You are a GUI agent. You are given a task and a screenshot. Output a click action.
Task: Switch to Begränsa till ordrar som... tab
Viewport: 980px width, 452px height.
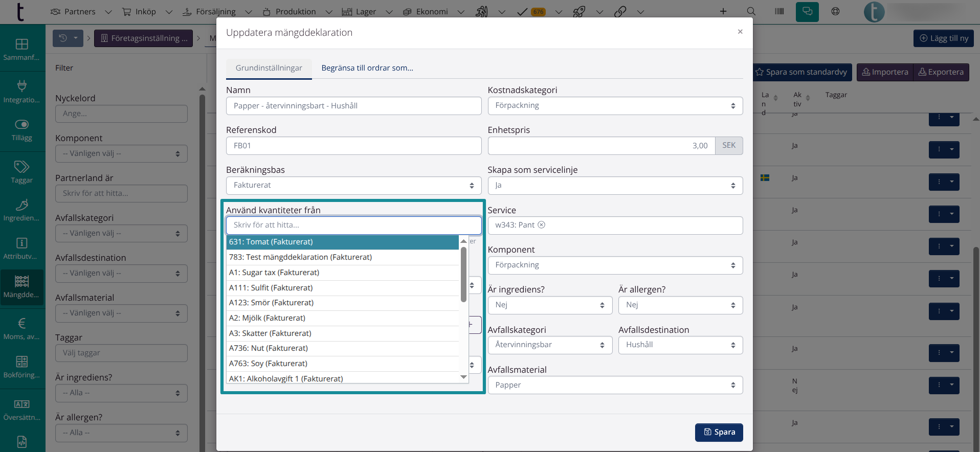pos(367,68)
